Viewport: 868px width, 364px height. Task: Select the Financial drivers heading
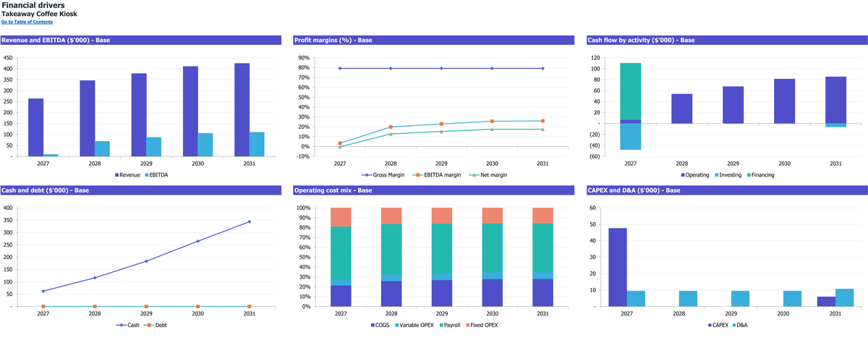(32, 5)
